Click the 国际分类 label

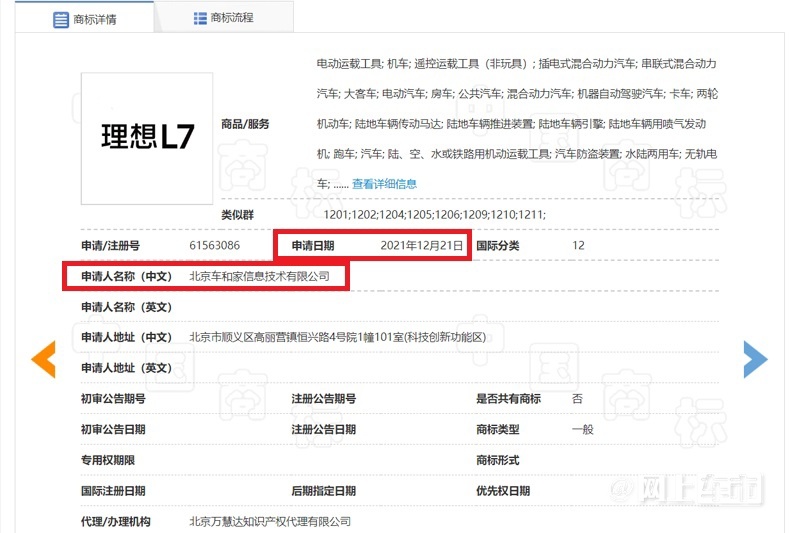497,245
